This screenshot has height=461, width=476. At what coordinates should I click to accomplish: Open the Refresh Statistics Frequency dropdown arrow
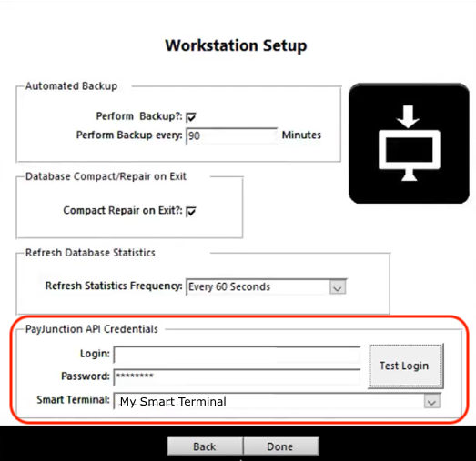click(338, 287)
